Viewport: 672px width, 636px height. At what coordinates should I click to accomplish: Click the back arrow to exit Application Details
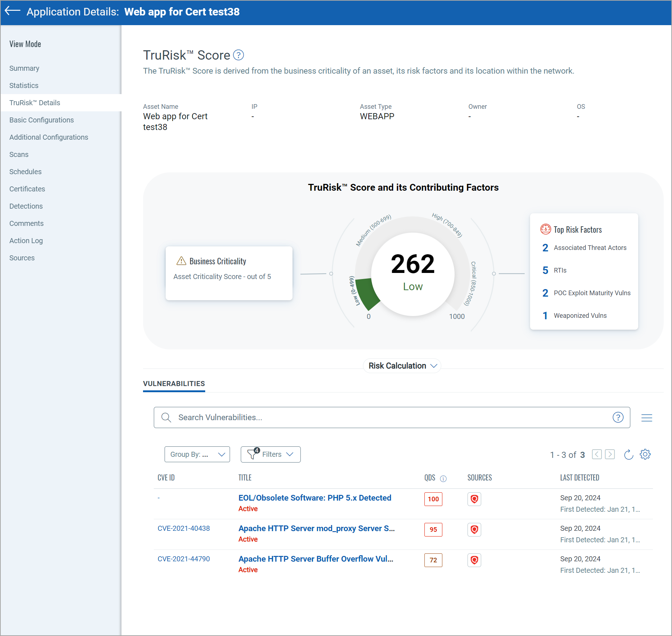click(12, 11)
